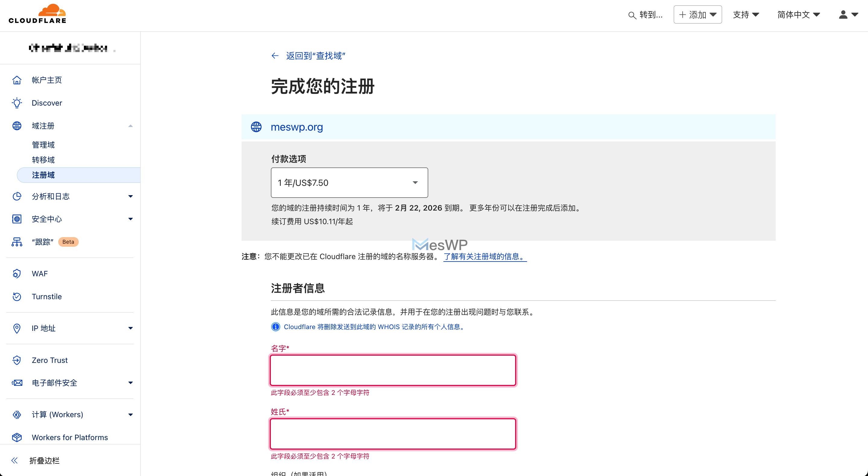Open the 添加 dropdown menu
This screenshot has width=868, height=476.
coord(698,14)
